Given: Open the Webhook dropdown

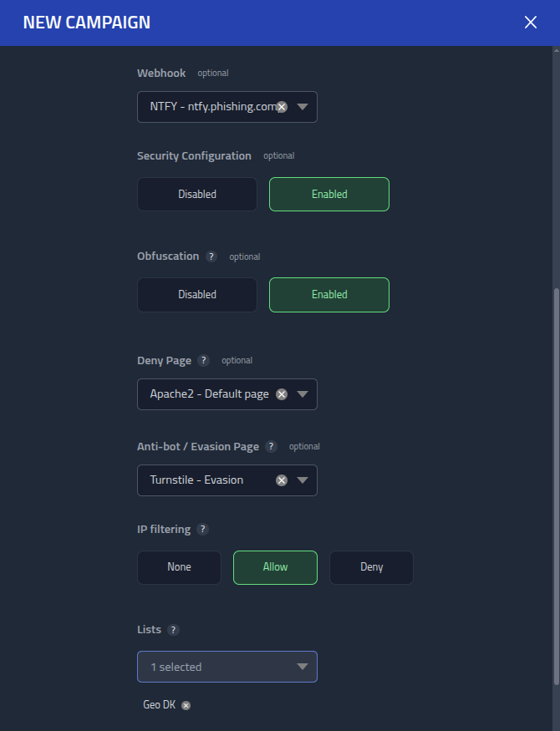Looking at the screenshot, I should pos(303,107).
